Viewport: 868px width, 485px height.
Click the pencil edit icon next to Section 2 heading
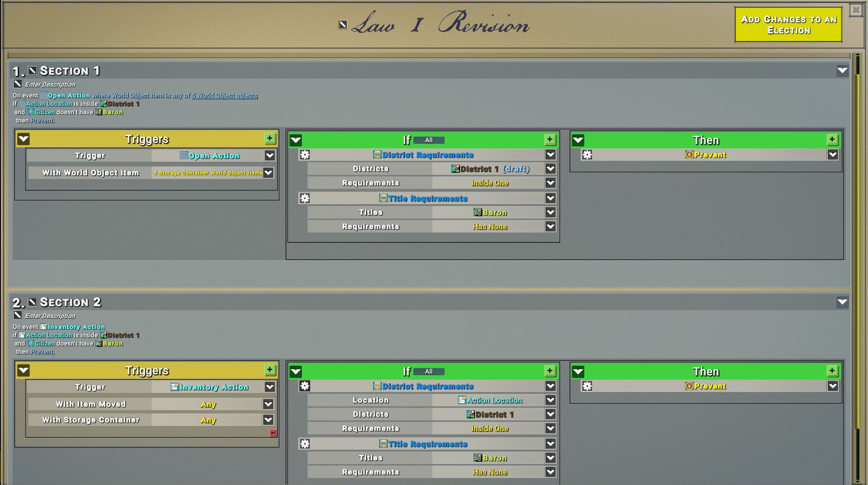coord(32,302)
